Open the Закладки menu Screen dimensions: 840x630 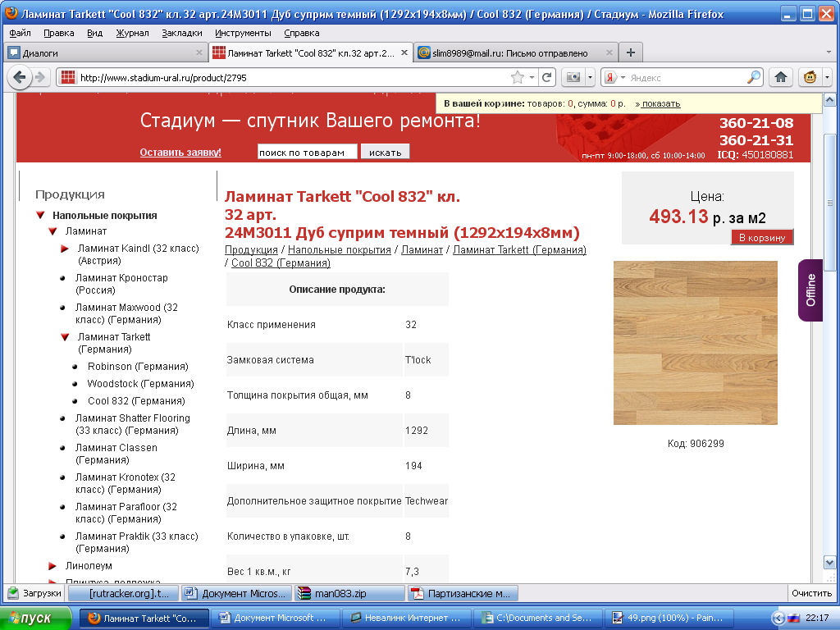tap(181, 33)
